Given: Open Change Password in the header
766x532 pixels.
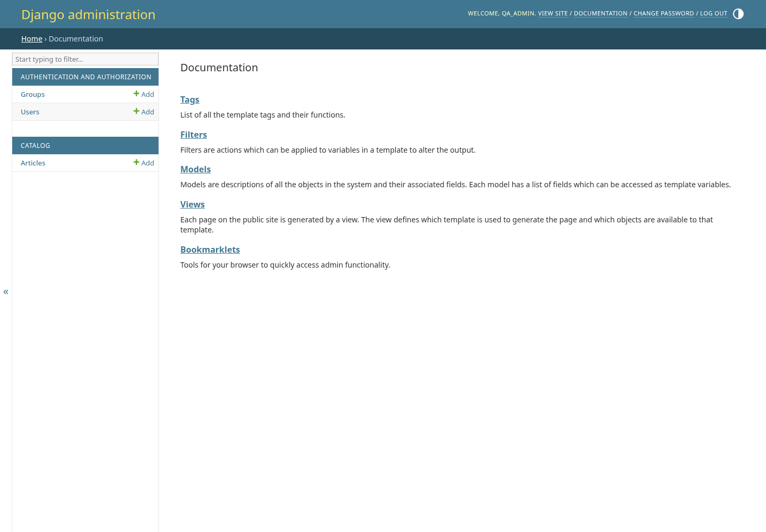Looking at the screenshot, I should pos(663,13).
